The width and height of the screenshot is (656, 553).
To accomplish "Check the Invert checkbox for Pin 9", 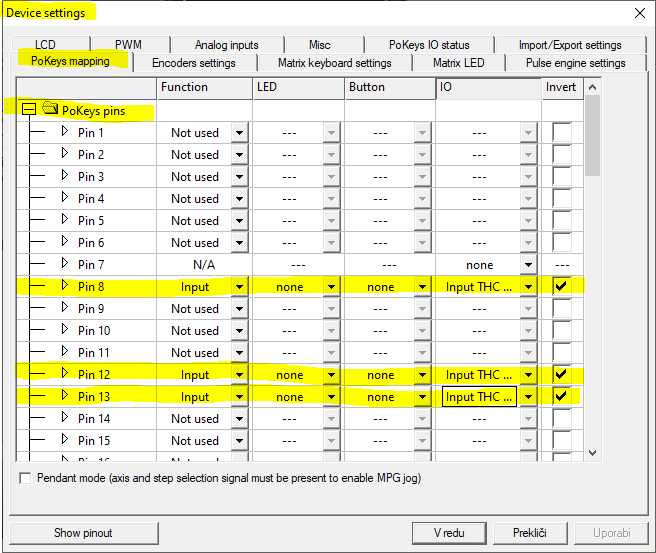I will [x=561, y=308].
